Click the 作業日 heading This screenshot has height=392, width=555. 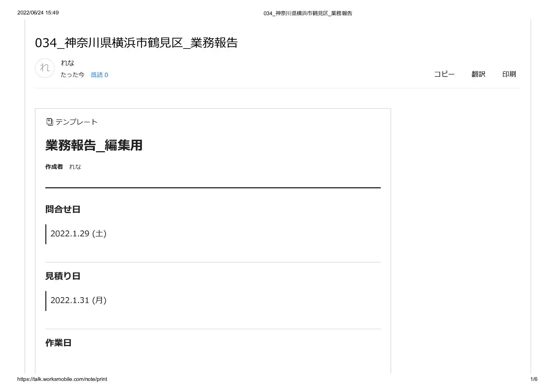[58, 343]
